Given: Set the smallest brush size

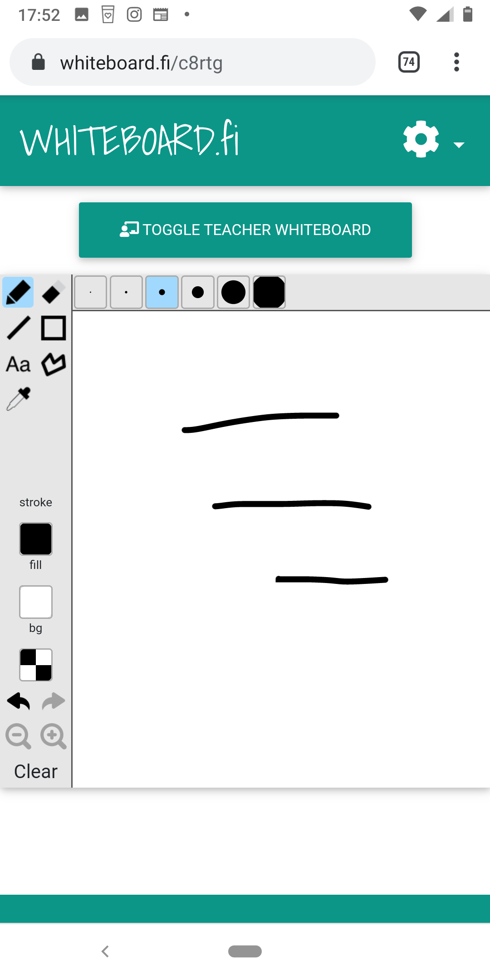Looking at the screenshot, I should click(x=91, y=292).
